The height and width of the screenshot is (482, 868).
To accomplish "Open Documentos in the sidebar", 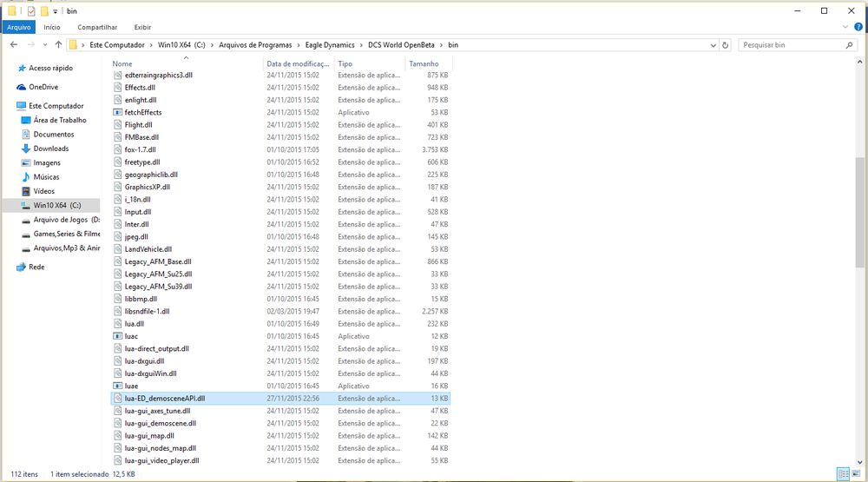I will 54,135.
